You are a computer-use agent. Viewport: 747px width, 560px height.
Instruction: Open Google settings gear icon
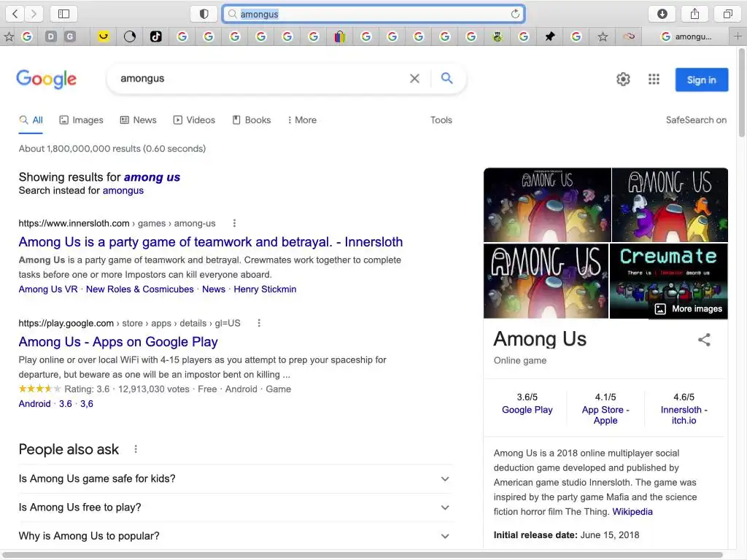tap(623, 79)
